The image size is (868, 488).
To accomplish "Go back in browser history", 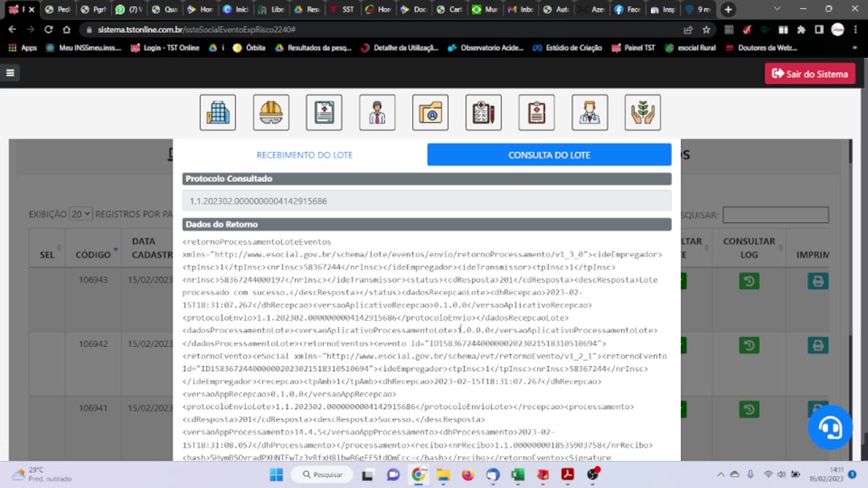I will [x=12, y=30].
